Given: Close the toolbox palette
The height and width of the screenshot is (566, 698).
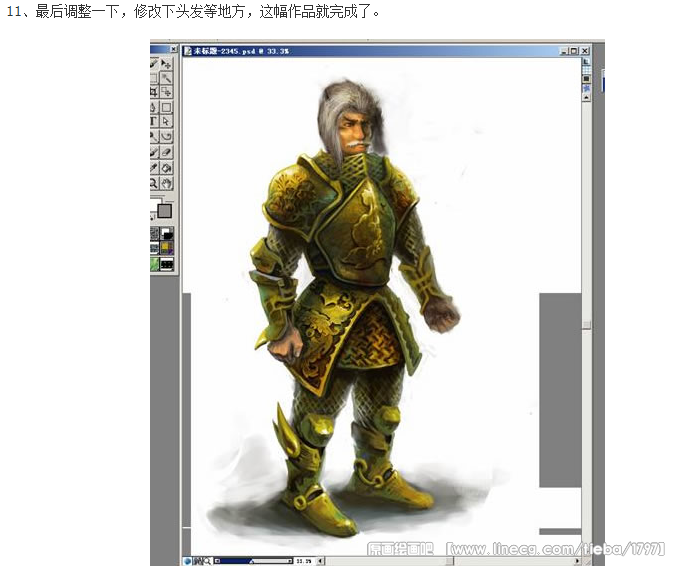Looking at the screenshot, I should point(174,49).
